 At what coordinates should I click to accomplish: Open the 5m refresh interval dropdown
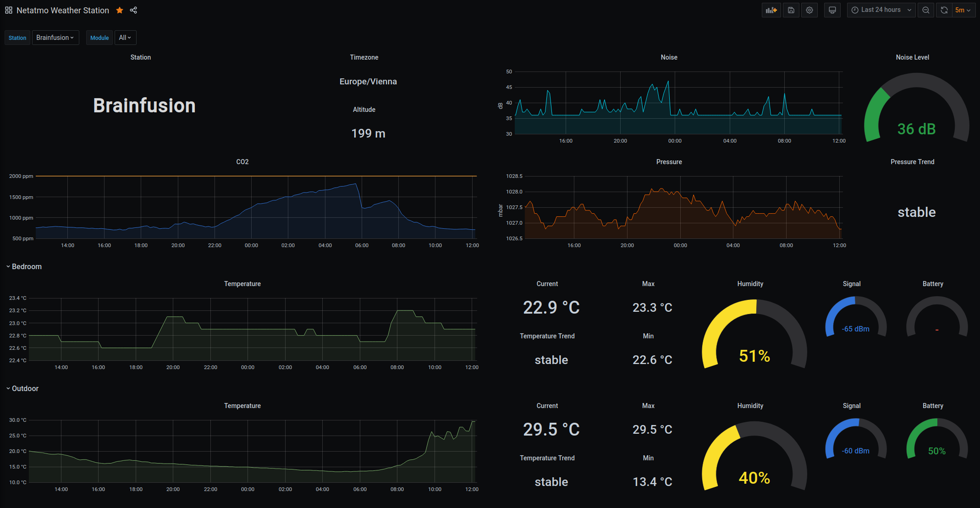tap(963, 10)
